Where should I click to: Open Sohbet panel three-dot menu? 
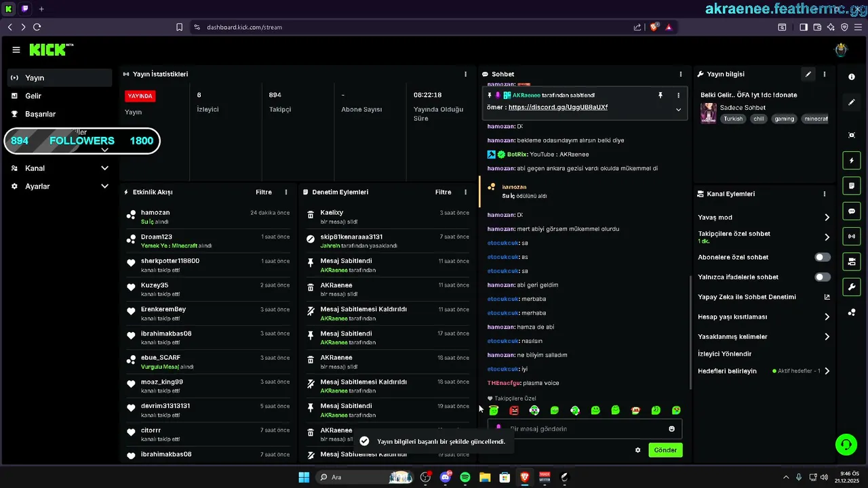(x=681, y=74)
